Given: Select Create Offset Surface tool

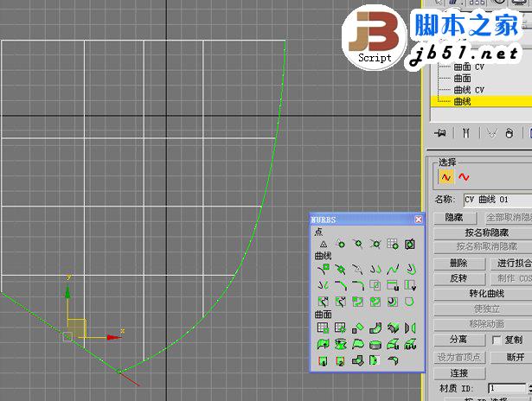Looking at the screenshot, I should click(393, 328).
